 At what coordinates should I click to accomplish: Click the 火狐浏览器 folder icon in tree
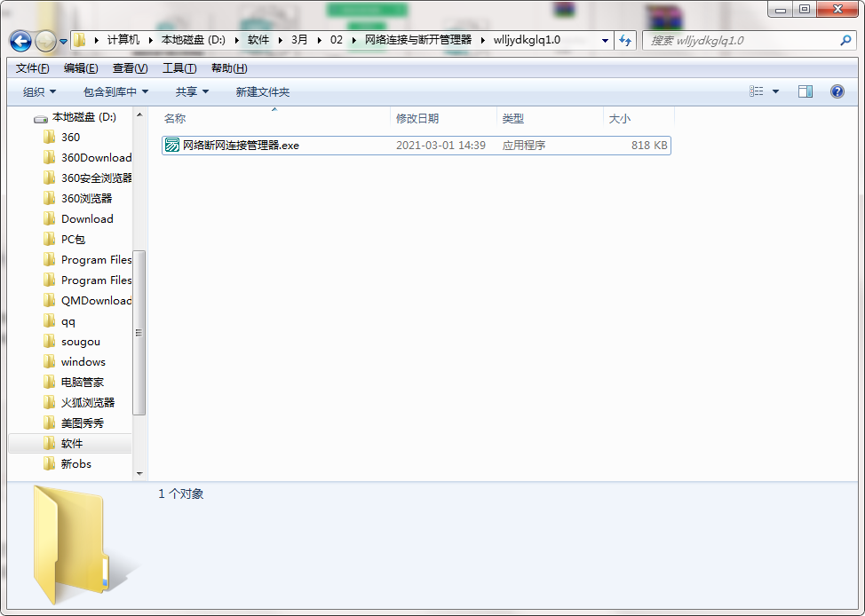click(49, 403)
